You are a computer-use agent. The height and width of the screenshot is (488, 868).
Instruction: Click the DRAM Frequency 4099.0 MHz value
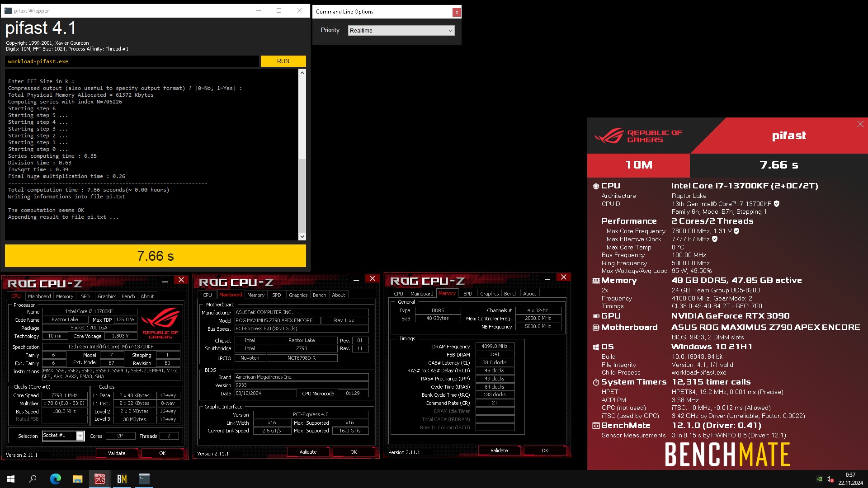coord(495,346)
